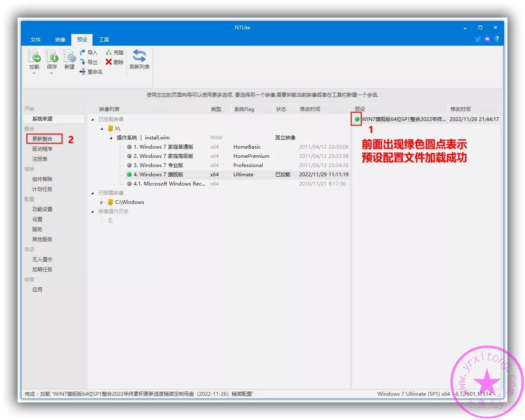The width and height of the screenshot is (525, 420).
Task: Open the 应用 sidebar page
Action: [x=37, y=290]
